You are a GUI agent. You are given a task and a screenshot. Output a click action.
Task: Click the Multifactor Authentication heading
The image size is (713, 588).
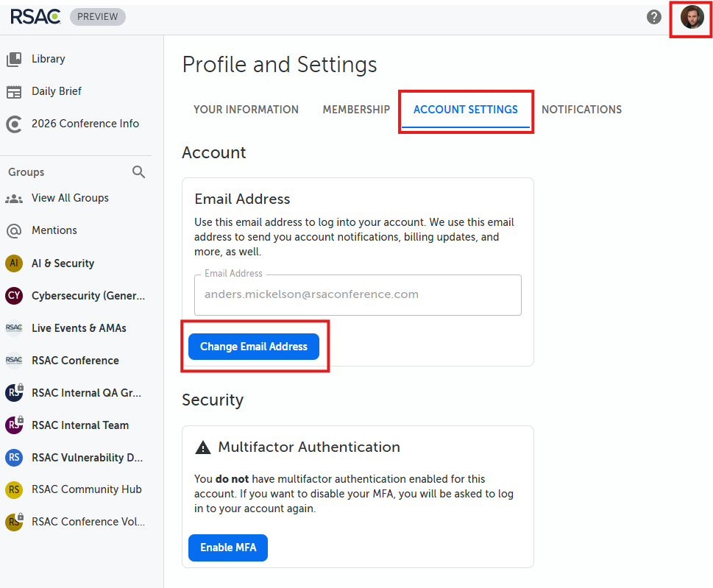(309, 447)
